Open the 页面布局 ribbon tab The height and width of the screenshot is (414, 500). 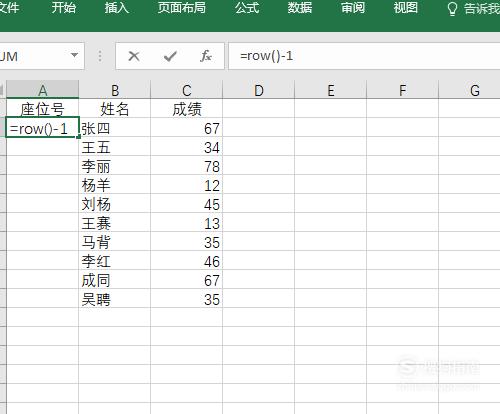pos(182,8)
